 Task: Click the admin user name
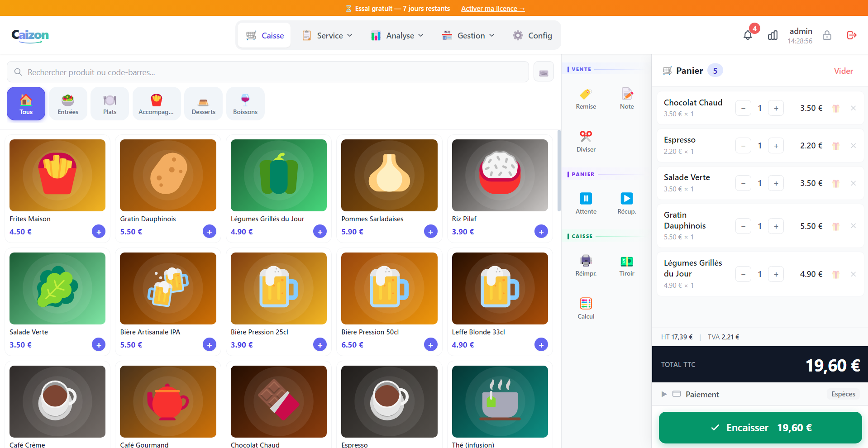pyautogui.click(x=801, y=31)
